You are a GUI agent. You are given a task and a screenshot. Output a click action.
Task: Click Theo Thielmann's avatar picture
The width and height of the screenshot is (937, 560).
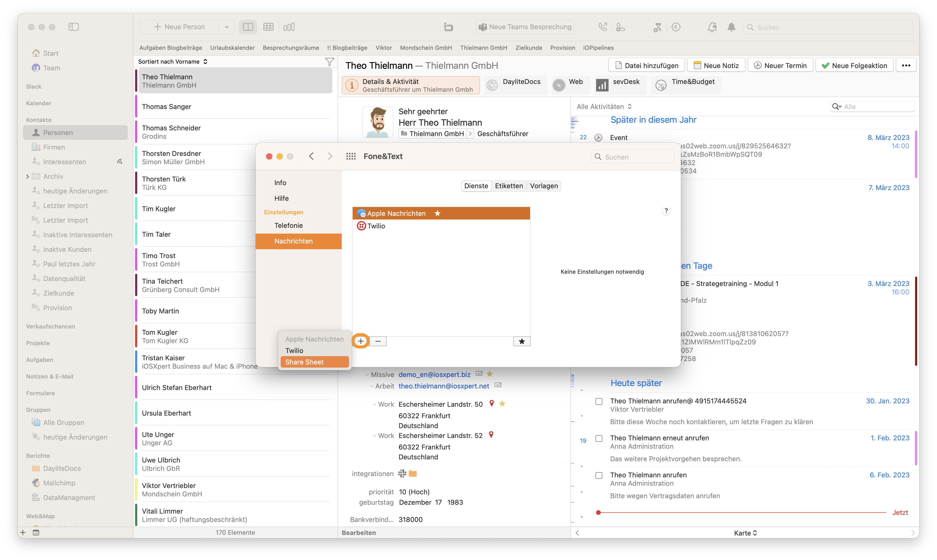[x=378, y=121]
